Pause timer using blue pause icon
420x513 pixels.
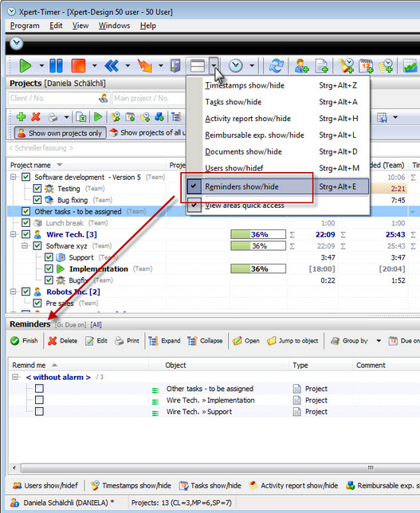tap(56, 65)
